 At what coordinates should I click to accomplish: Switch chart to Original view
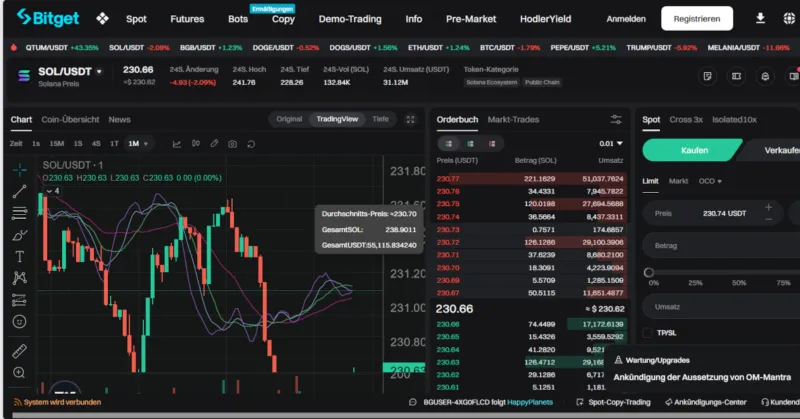(289, 119)
